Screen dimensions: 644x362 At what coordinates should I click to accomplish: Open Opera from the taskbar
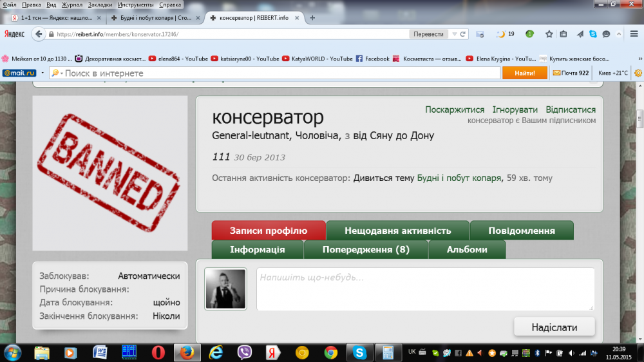[158, 352]
